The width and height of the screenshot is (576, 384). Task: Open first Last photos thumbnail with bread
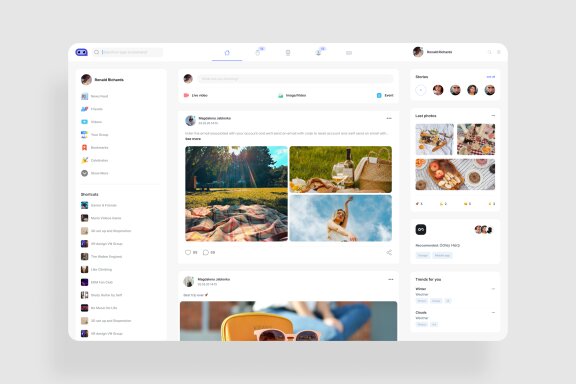tap(435, 139)
